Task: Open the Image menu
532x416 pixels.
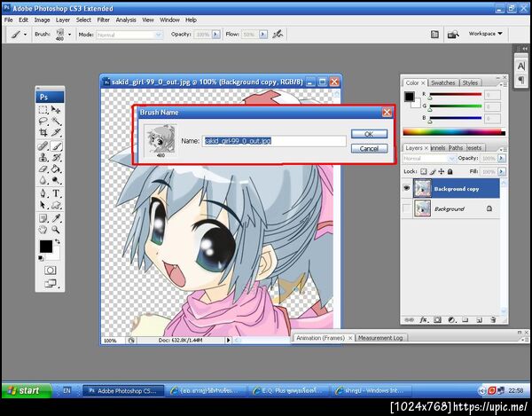Action: pyautogui.click(x=42, y=20)
